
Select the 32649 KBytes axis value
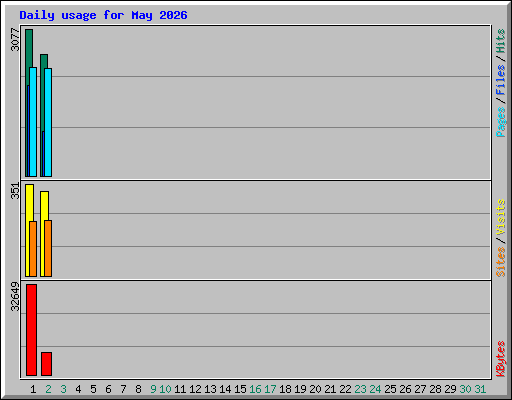[x=15, y=296]
